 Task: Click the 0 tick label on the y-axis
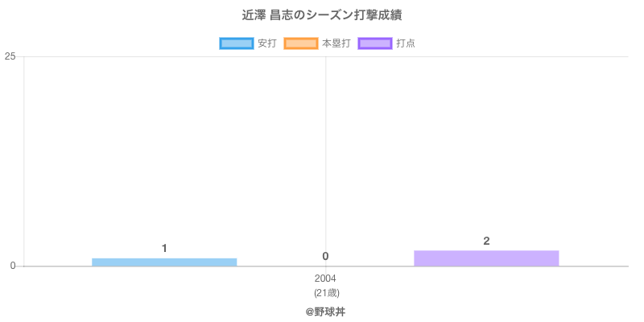tap(13, 266)
